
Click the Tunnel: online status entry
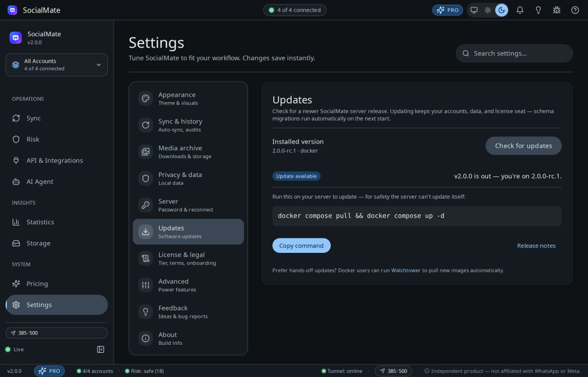click(x=342, y=371)
